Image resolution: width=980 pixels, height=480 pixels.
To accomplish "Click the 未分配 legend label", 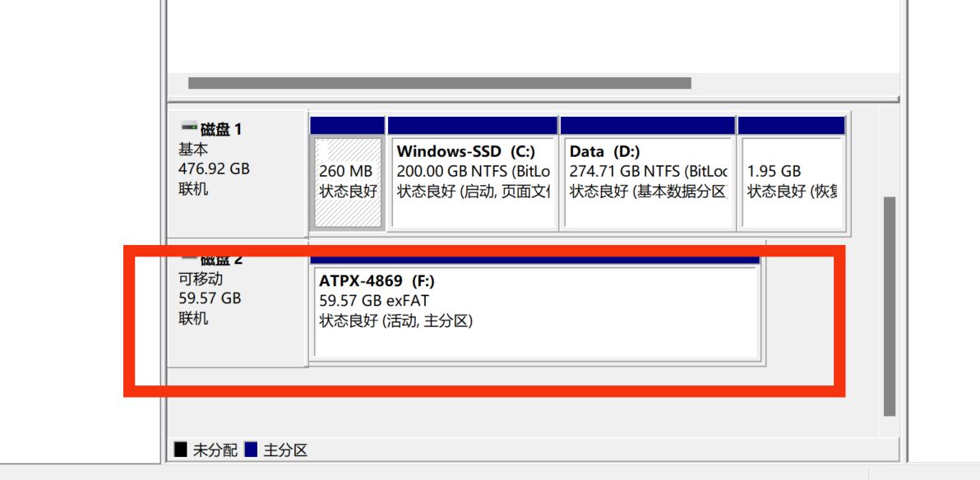I will click(215, 450).
